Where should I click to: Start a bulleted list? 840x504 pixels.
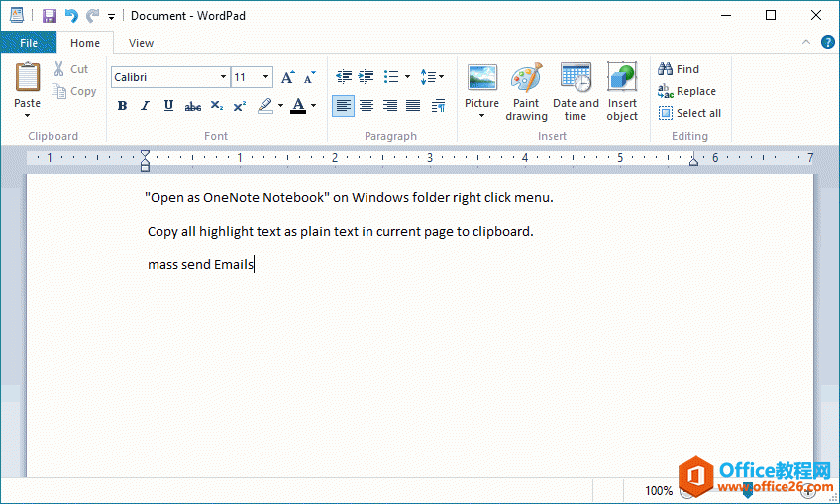pyautogui.click(x=391, y=77)
